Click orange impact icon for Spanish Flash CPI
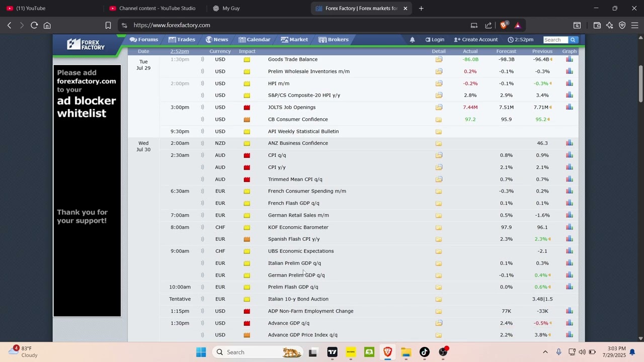 pyautogui.click(x=247, y=239)
